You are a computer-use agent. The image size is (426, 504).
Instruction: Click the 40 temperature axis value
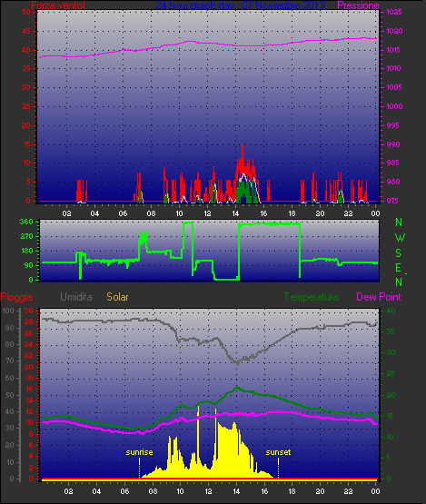[x=391, y=311]
